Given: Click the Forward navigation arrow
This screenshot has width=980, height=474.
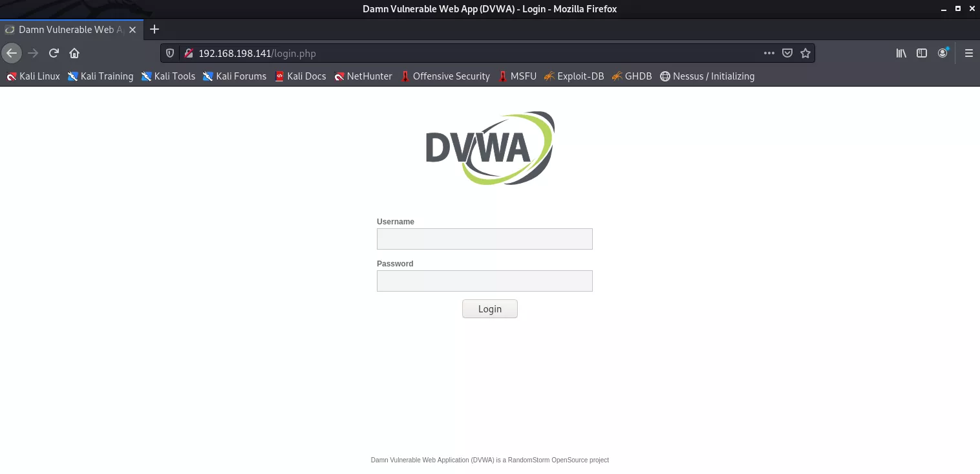Looking at the screenshot, I should click(x=33, y=53).
